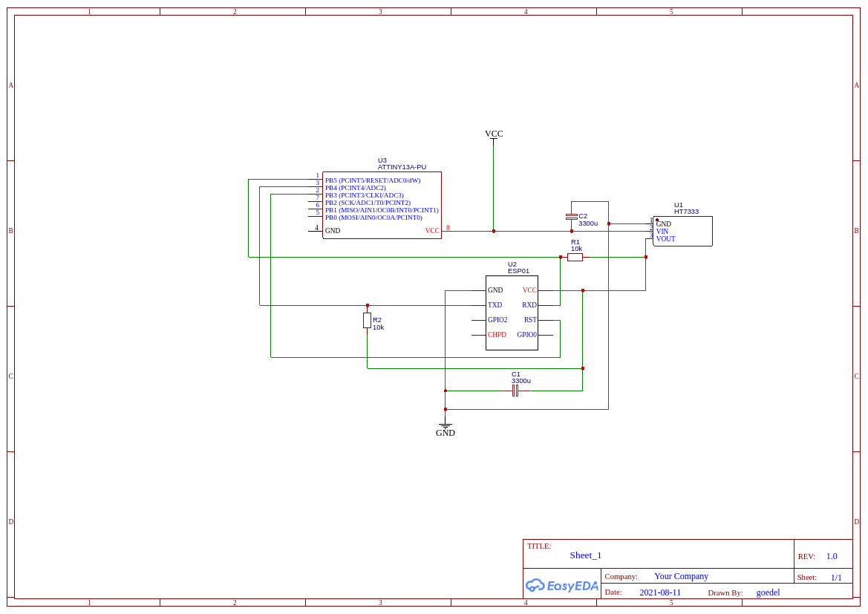Click the sheet number 1/1 field

(836, 578)
